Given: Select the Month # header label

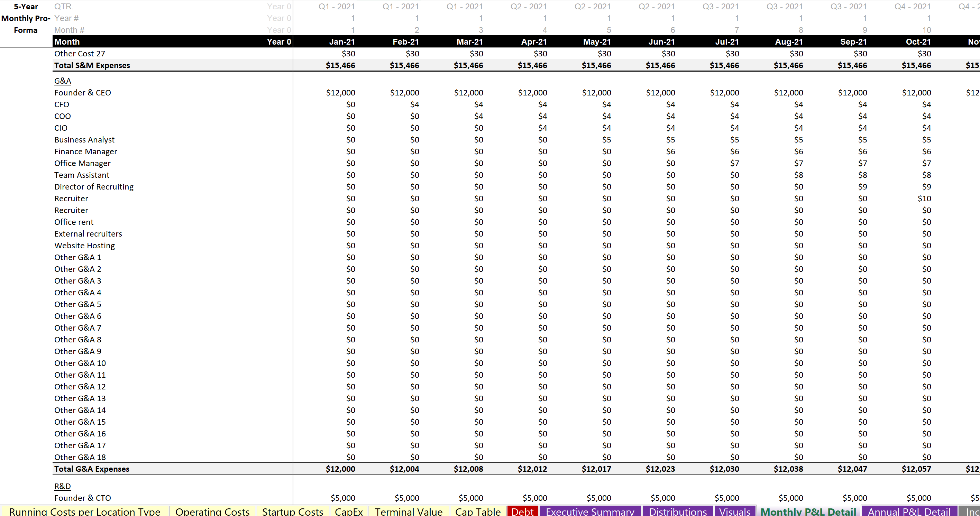Looking at the screenshot, I should [x=69, y=30].
